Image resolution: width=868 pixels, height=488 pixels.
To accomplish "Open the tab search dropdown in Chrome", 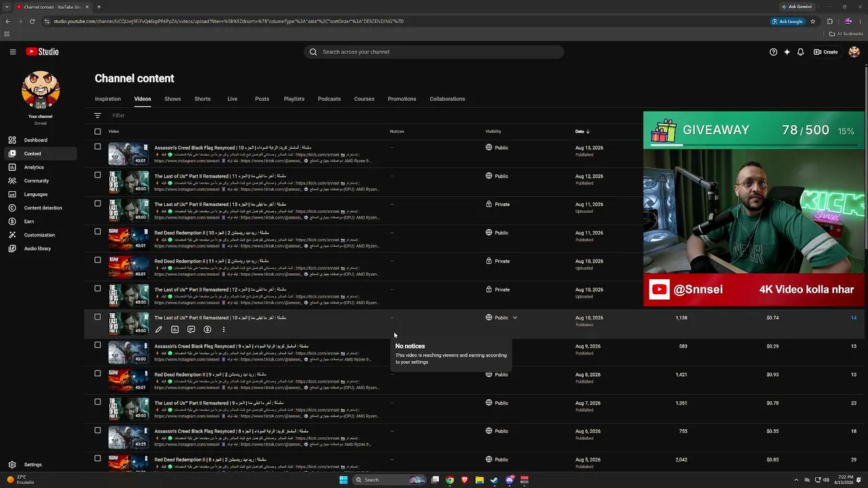I will (7, 7).
